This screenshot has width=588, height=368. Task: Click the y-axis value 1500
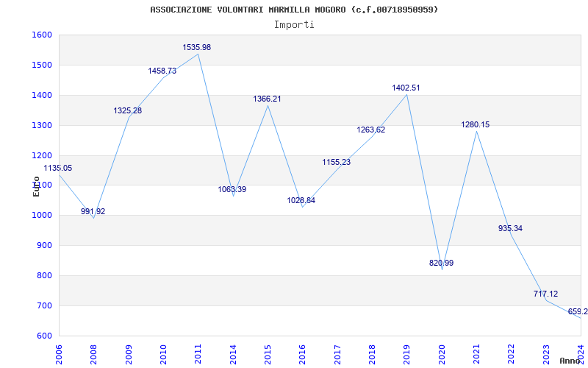pos(42,65)
